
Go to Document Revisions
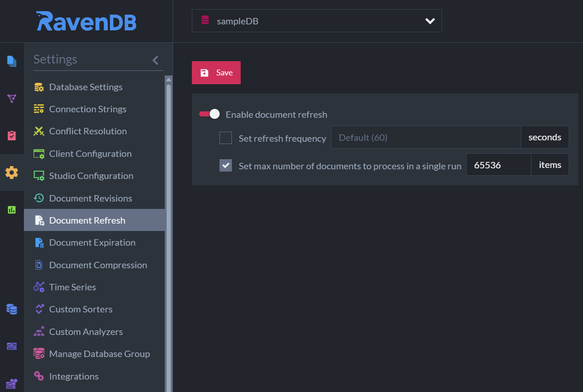94,198
